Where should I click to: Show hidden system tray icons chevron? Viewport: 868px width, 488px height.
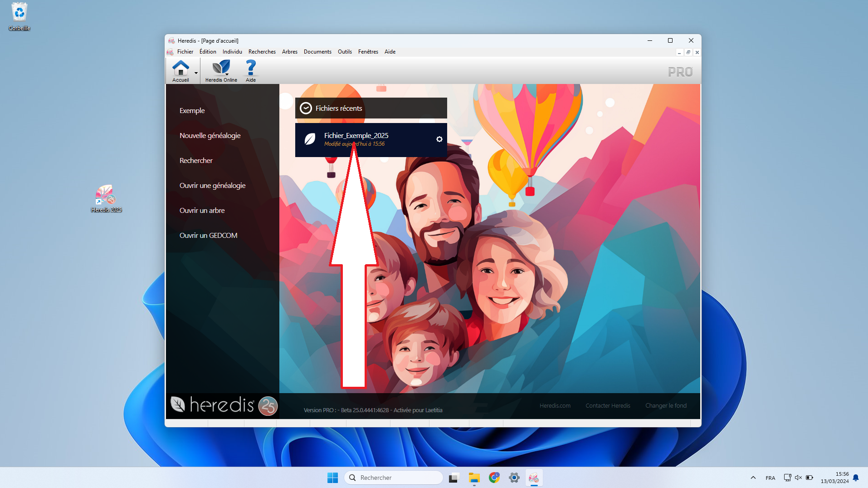click(753, 478)
